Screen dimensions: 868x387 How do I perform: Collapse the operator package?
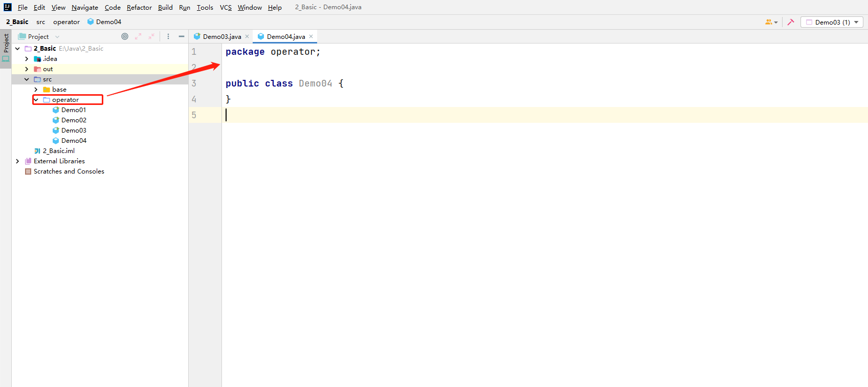(36, 100)
